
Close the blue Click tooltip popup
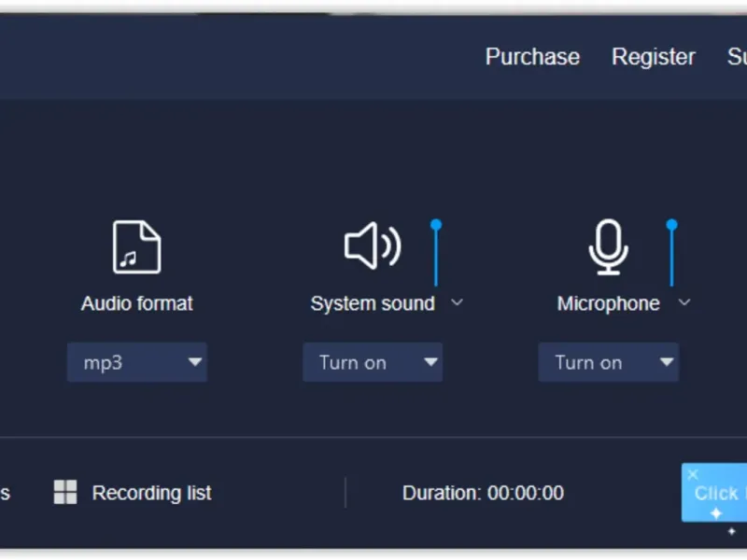pos(693,474)
